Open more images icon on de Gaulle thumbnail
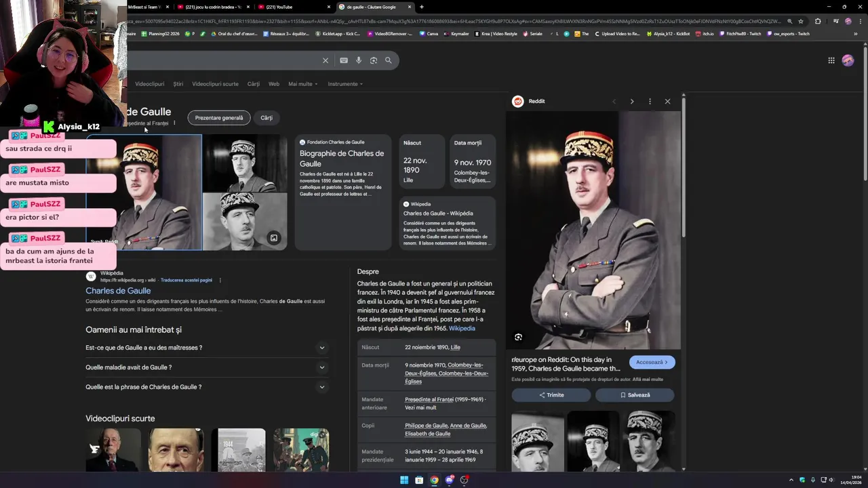 tap(274, 238)
